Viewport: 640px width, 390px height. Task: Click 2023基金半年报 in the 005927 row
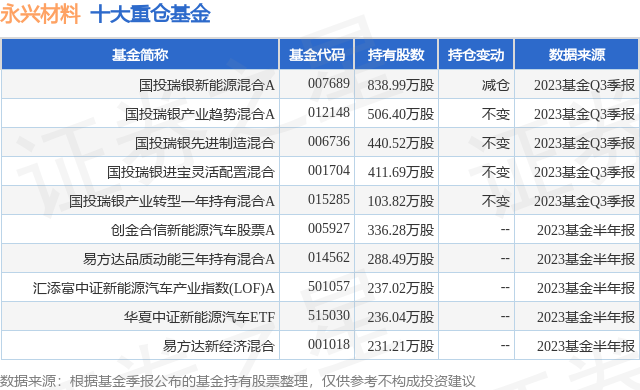click(586, 230)
